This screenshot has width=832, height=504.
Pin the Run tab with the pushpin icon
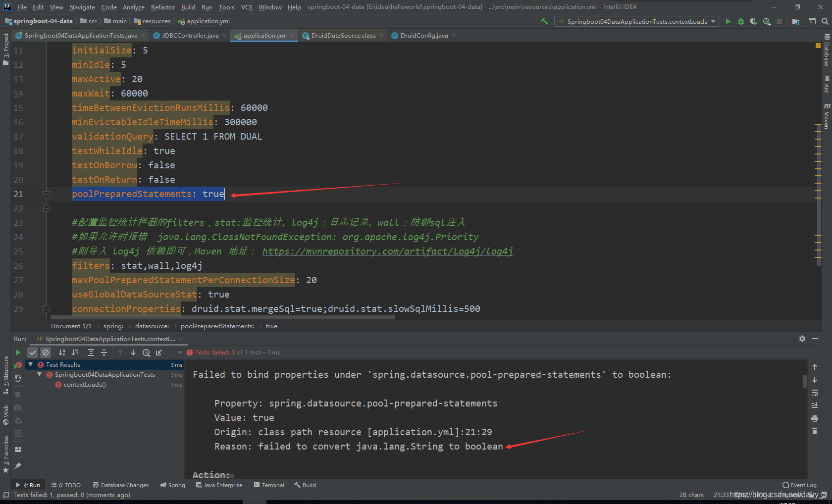pos(18,466)
